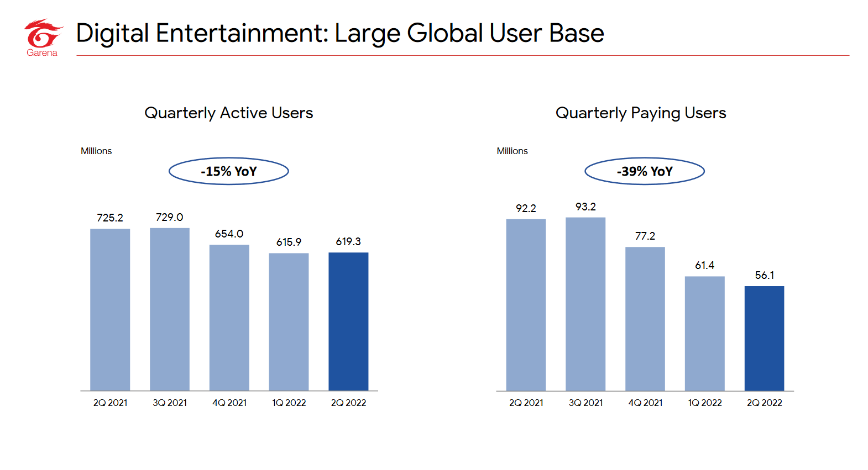Click the 725.2 value label
The width and height of the screenshot is (868, 470).
click(x=110, y=218)
